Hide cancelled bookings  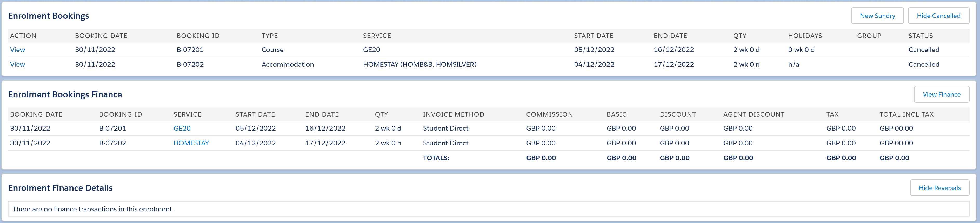coord(938,16)
